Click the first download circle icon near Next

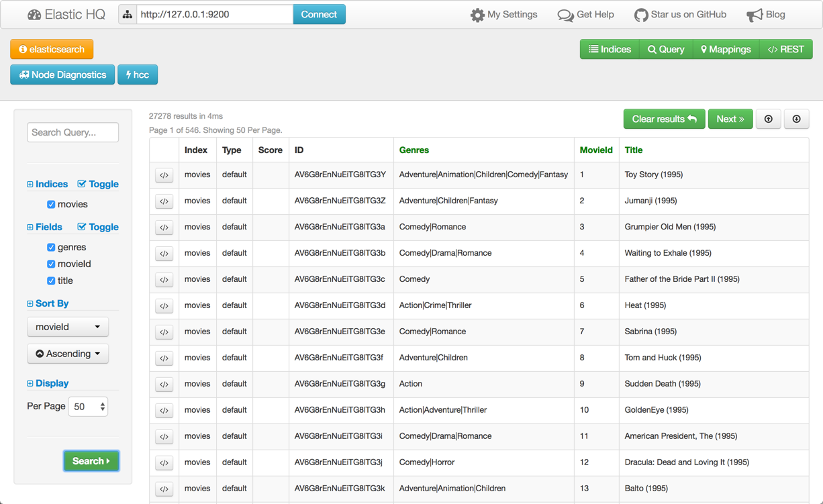pos(768,119)
